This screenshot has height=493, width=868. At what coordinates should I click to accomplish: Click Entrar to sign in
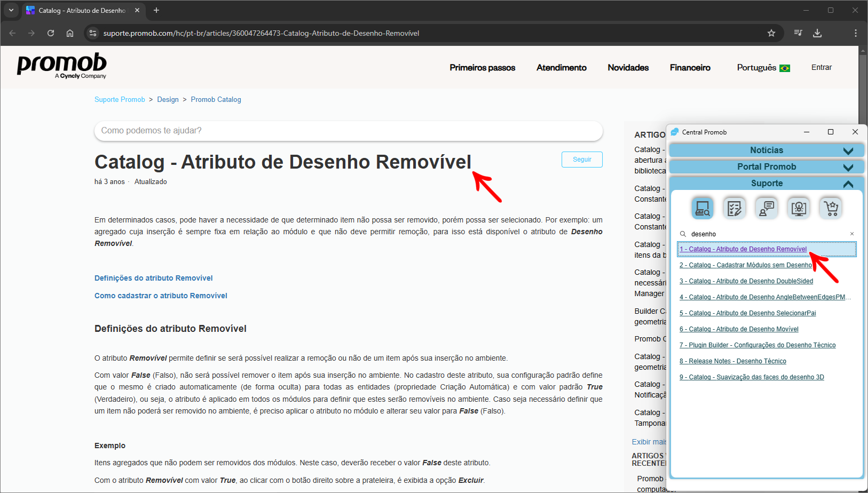tap(822, 67)
